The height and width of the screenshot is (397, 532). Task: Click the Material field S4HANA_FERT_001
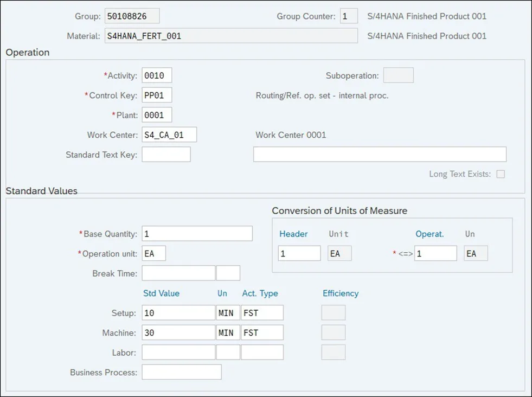click(231, 36)
